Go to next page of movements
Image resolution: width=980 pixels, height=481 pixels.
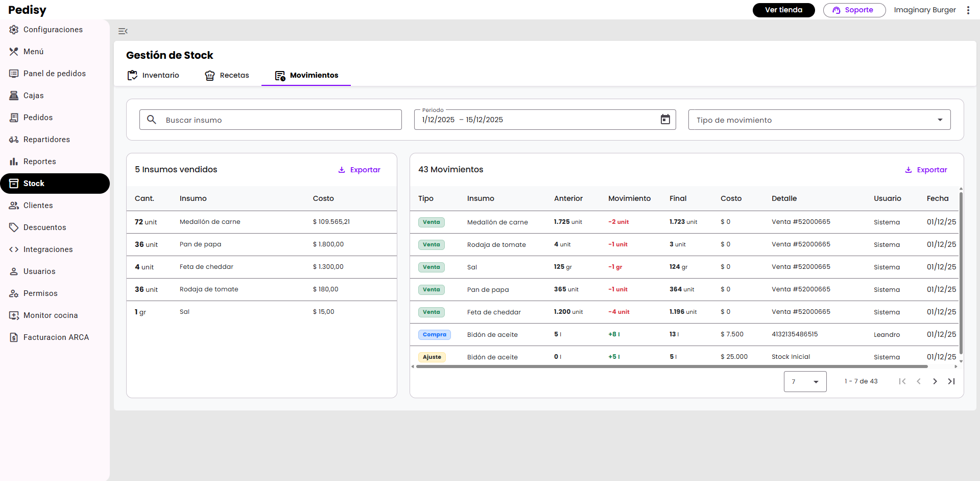(935, 381)
